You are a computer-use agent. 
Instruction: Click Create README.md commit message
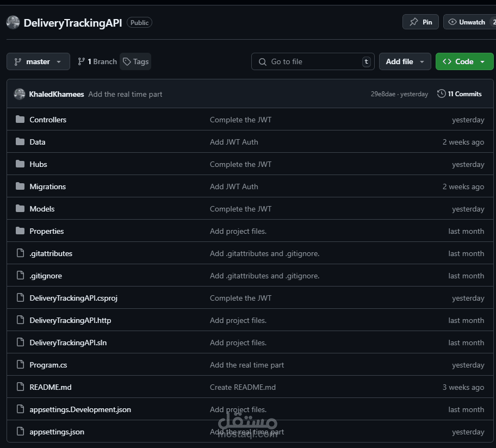click(x=243, y=387)
